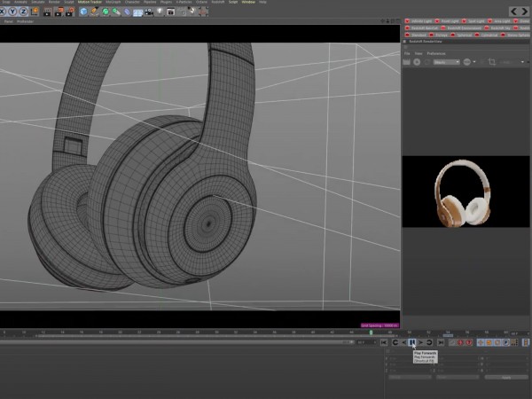Add a Redshift Point Light

pos(447,20)
